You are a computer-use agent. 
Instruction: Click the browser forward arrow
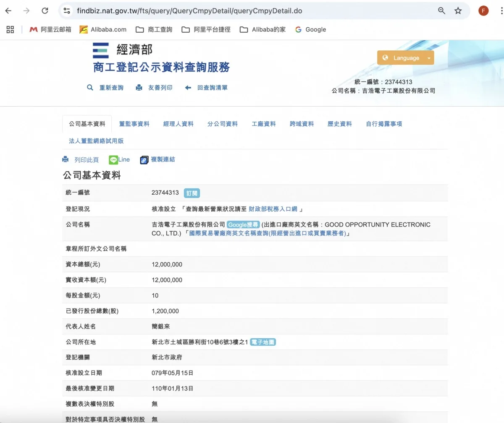26,11
